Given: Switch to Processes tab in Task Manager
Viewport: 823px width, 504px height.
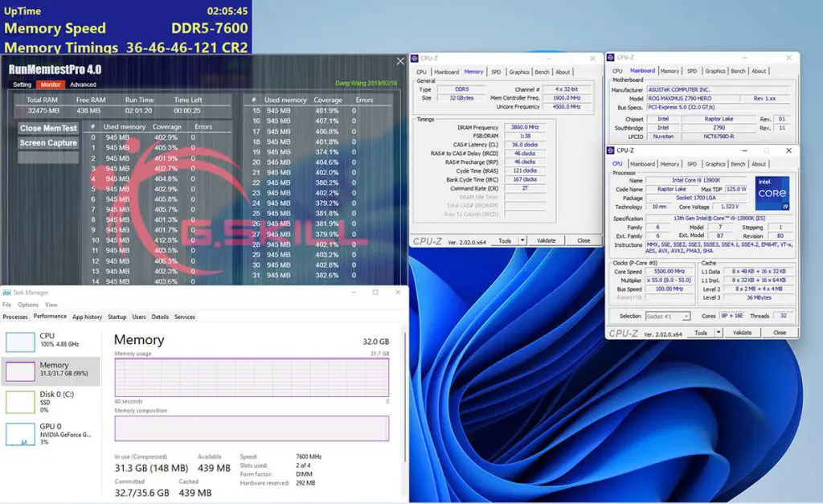Looking at the screenshot, I should [x=15, y=317].
